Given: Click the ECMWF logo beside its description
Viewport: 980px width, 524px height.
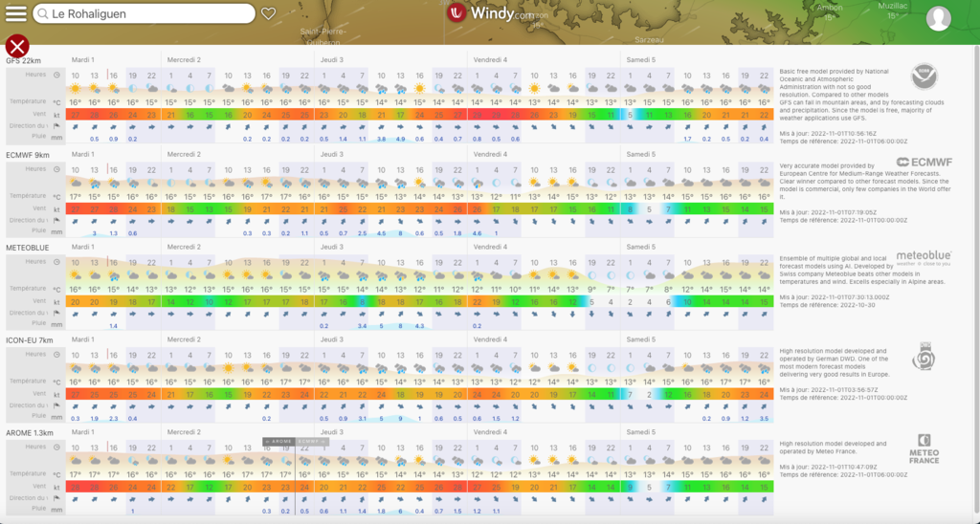Looking at the screenshot, I should (924, 163).
